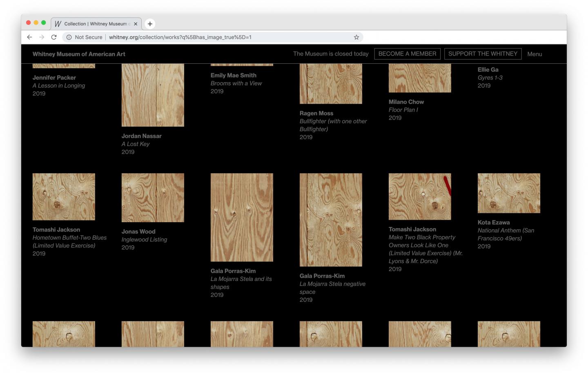Viewport: 588px width, 375px height.
Task: Click the Not Secure site info icon
Action: pyautogui.click(x=69, y=37)
